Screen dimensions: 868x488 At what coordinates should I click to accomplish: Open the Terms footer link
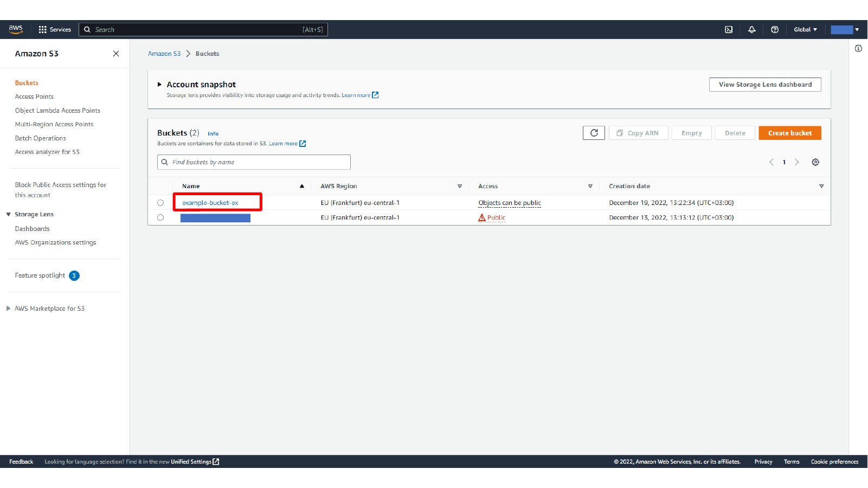[792, 462]
